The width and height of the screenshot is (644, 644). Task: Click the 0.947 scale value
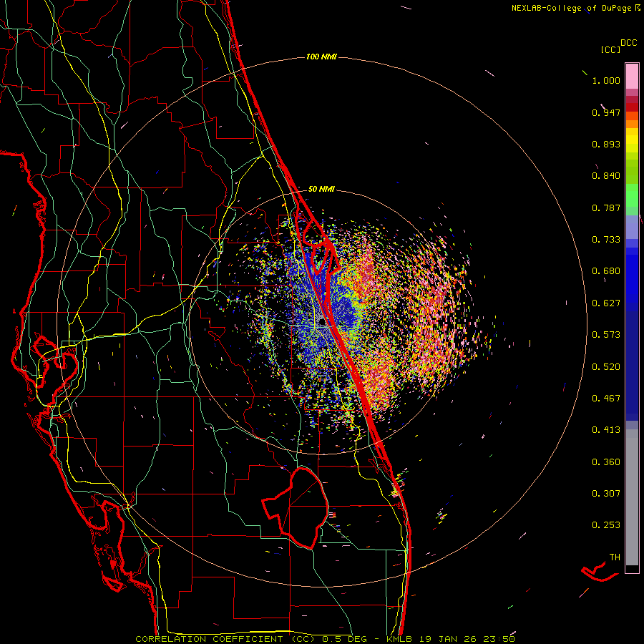(x=606, y=112)
